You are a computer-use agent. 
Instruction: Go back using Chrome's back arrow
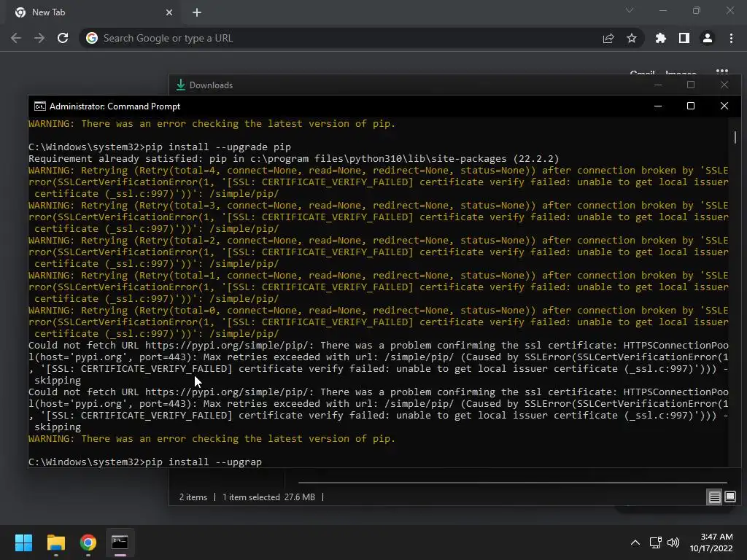[x=16, y=38]
